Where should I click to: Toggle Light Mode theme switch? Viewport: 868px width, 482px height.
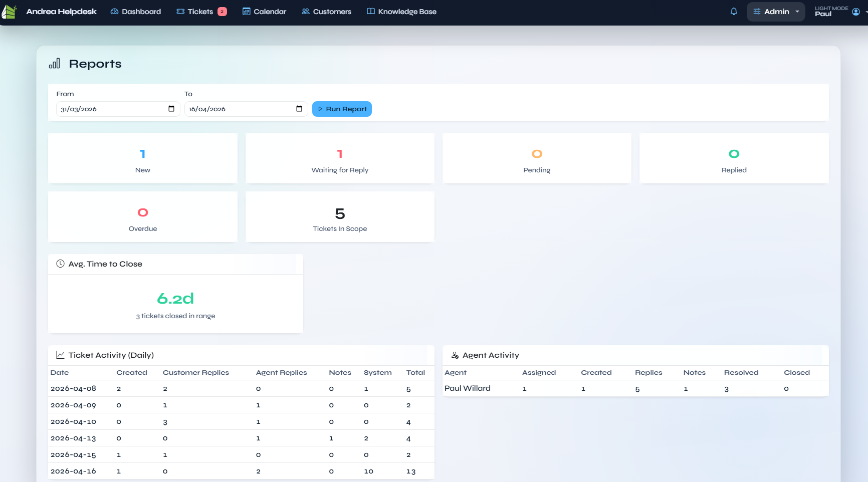(831, 9)
